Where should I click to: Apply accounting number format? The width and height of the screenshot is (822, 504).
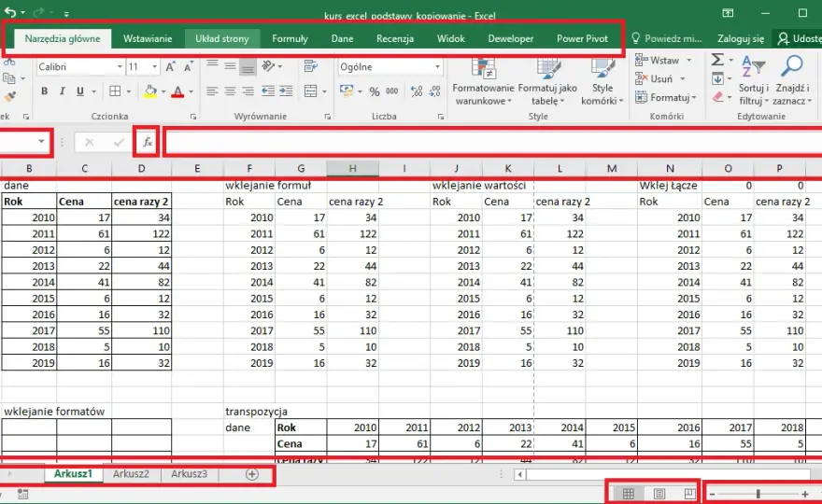[x=347, y=91]
